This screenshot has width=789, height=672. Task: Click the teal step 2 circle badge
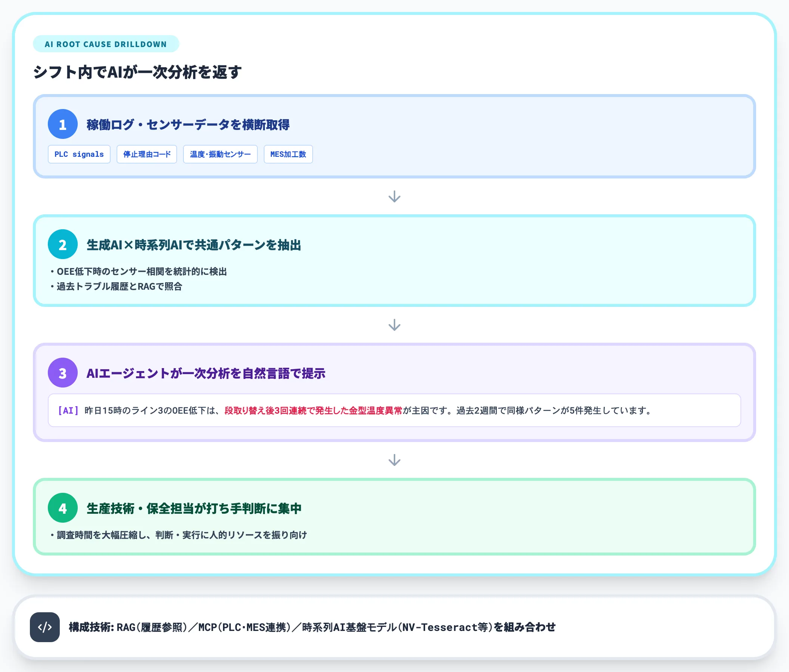tap(62, 244)
